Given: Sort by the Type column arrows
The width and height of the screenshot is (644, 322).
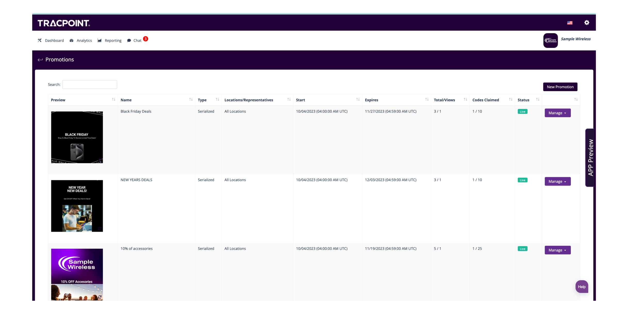Looking at the screenshot, I should pyautogui.click(x=217, y=100).
